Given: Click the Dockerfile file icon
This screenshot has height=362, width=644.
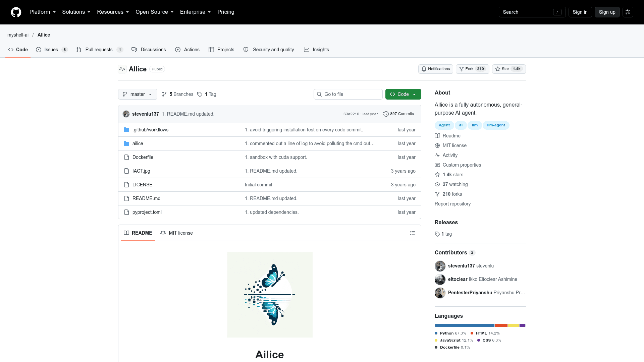Looking at the screenshot, I should tap(126, 157).
